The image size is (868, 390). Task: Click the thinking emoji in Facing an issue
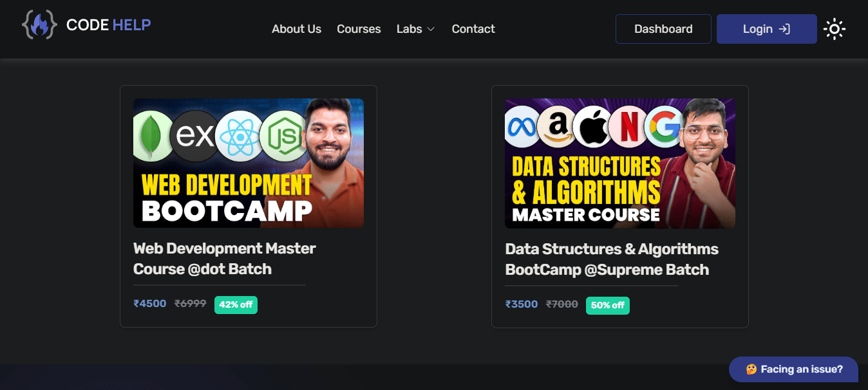(x=751, y=369)
